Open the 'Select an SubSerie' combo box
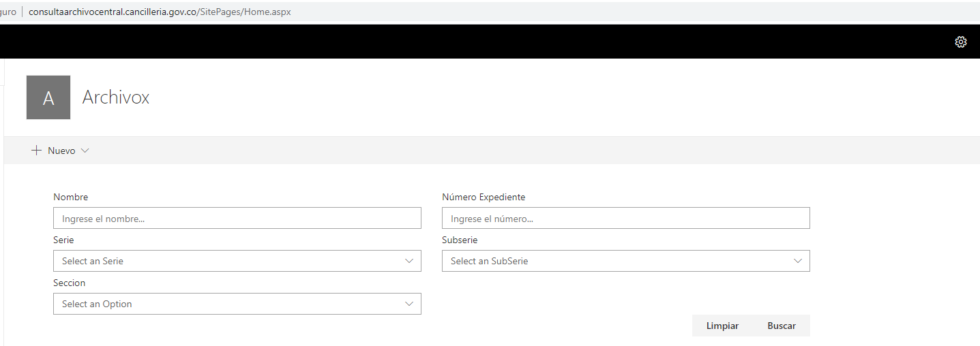The image size is (980, 346). [614, 261]
